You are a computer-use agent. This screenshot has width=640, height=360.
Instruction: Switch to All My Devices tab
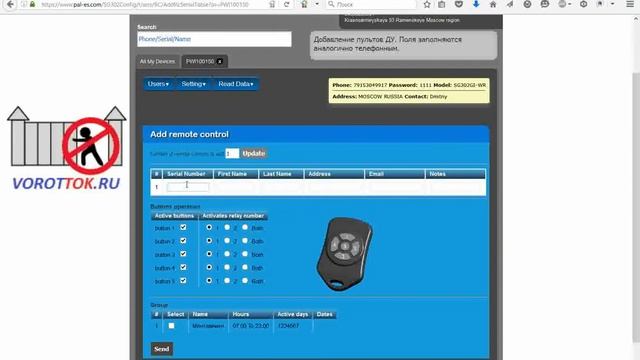(158, 62)
